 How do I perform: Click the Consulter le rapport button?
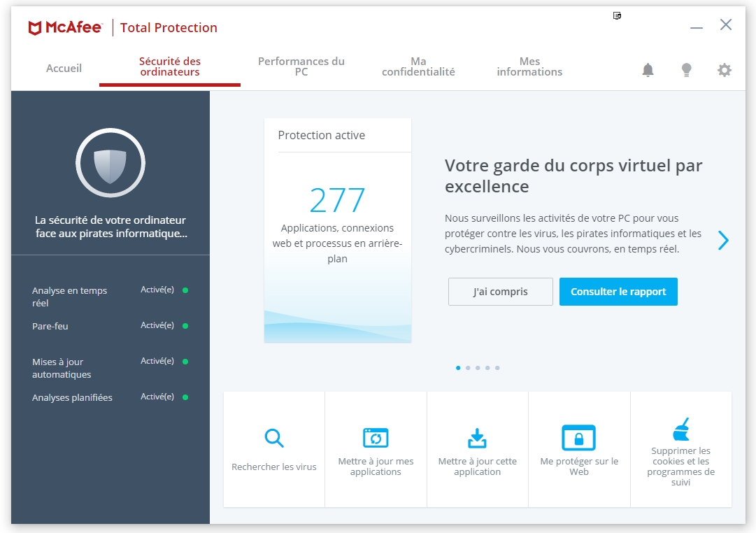click(618, 292)
